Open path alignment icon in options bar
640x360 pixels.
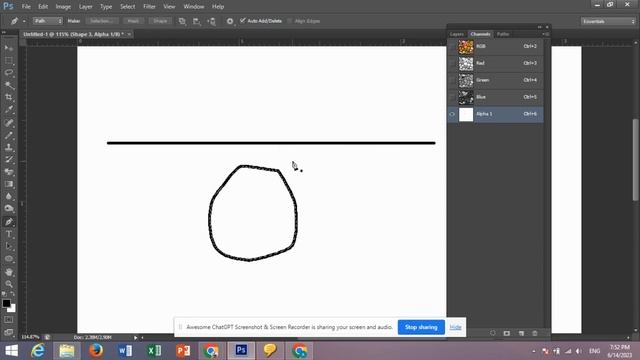(197, 21)
